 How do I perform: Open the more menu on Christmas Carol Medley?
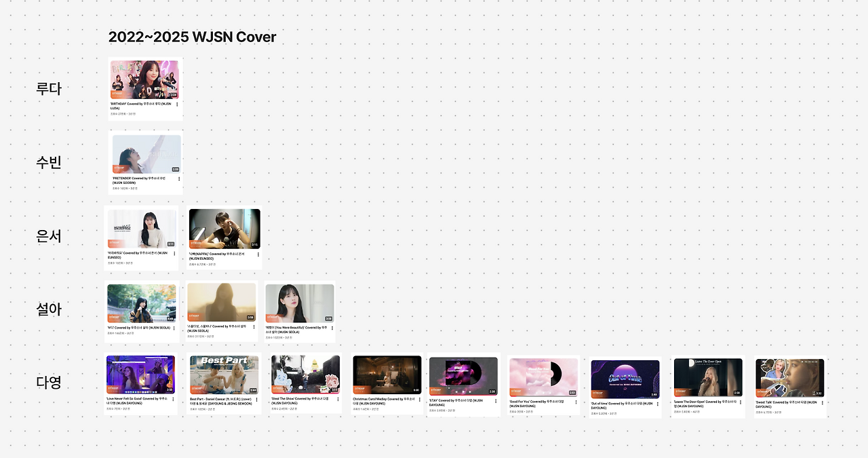coord(420,400)
